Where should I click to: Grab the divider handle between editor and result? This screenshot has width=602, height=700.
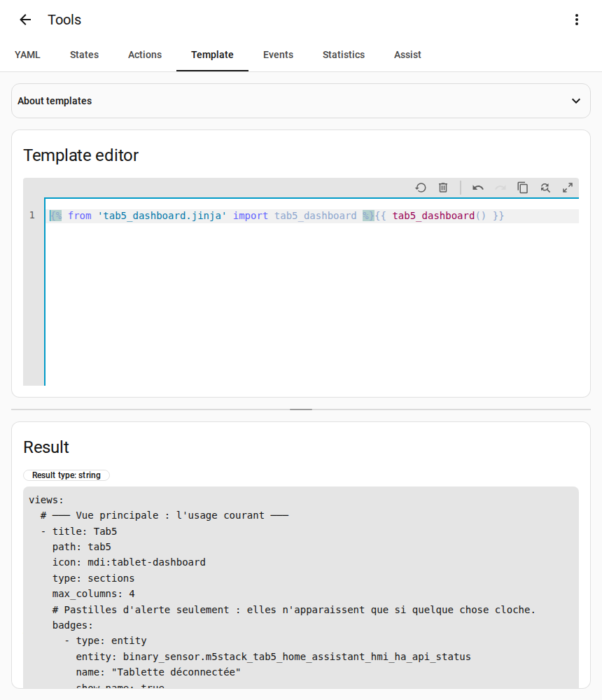(301, 409)
